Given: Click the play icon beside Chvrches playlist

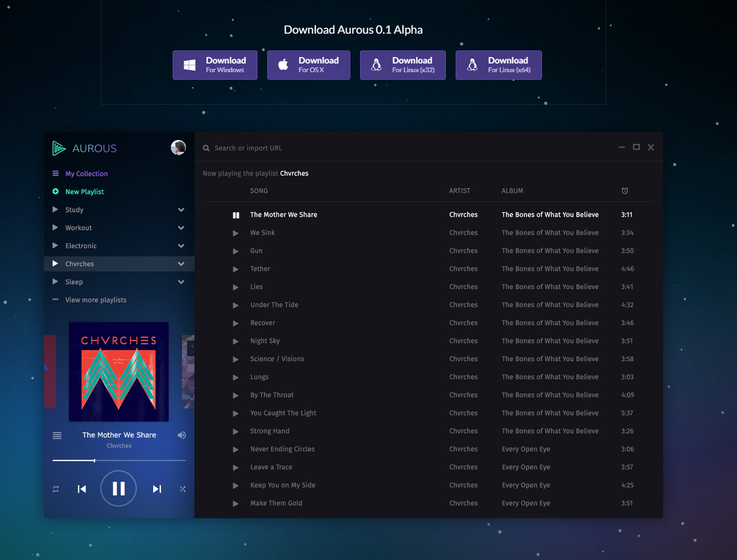Looking at the screenshot, I should 55,264.
